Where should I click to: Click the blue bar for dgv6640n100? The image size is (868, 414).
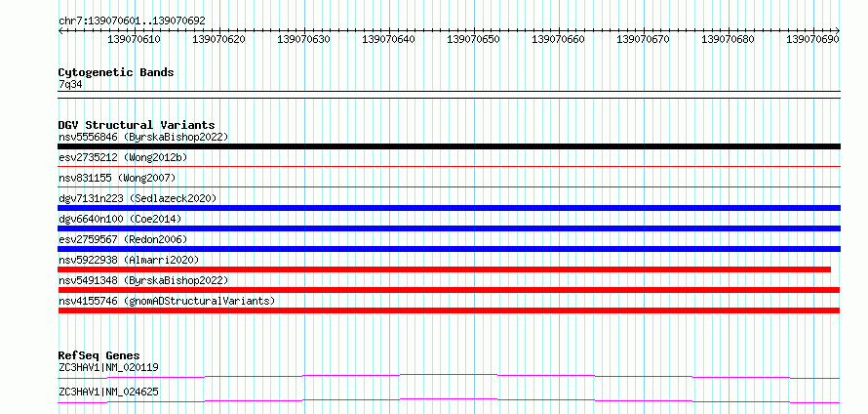click(x=449, y=228)
